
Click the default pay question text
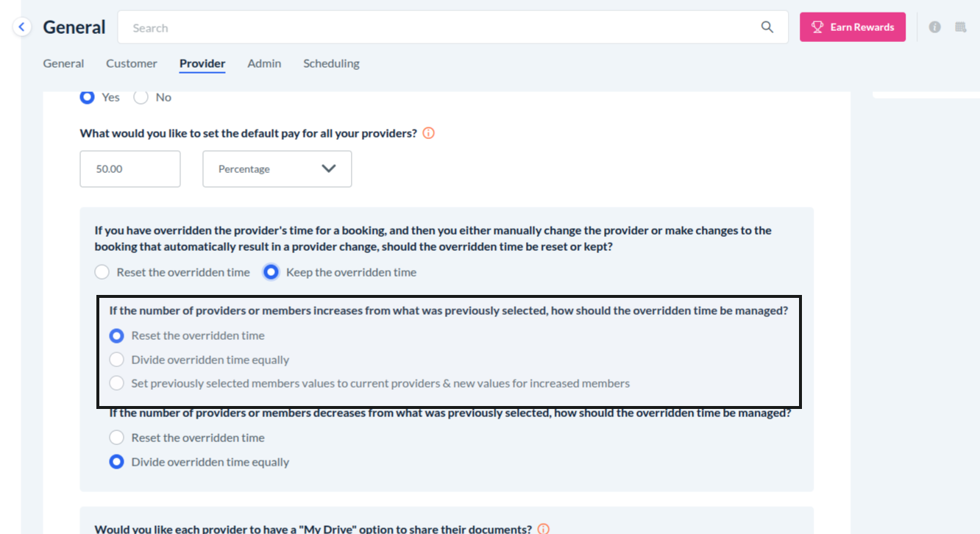[249, 133]
